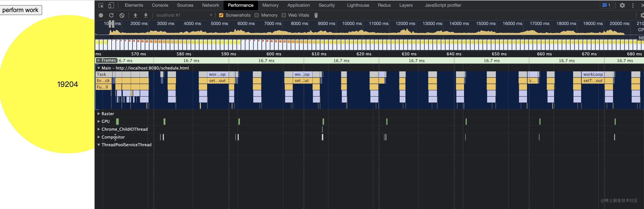Open the localhost #1 profile dropdown
The image size is (644, 209).
[x=184, y=15]
